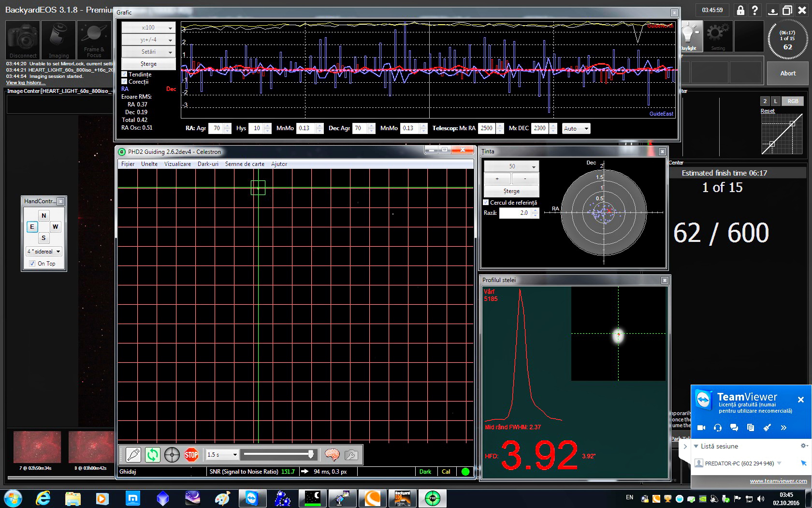Open the BackyardEOS Setting gear icon
Viewport: 812px width, 508px height.
(718, 36)
